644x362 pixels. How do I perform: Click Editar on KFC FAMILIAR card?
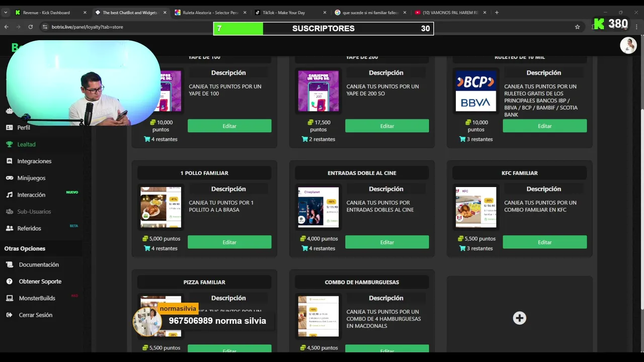tap(545, 242)
